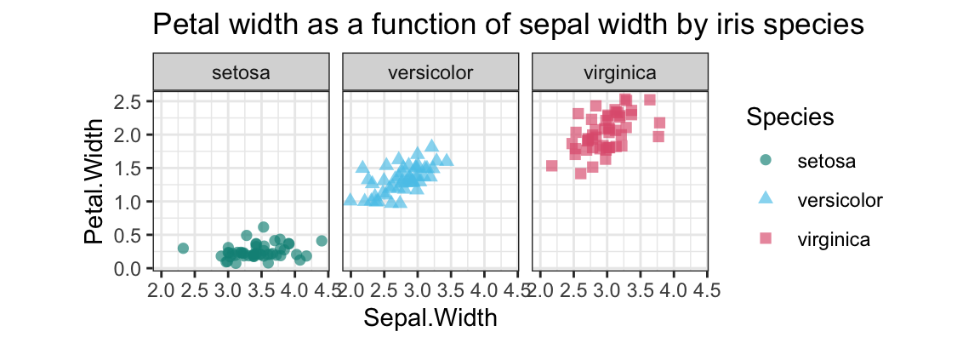Click the setosa circle marker in the legend
The width and height of the screenshot is (980, 343).
pyautogui.click(x=765, y=159)
